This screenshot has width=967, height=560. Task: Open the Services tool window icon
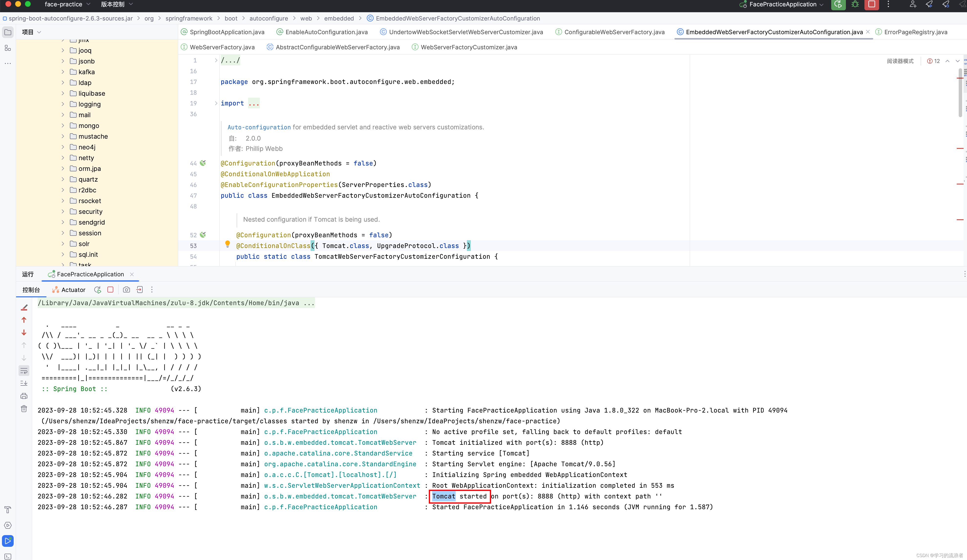(x=8, y=526)
